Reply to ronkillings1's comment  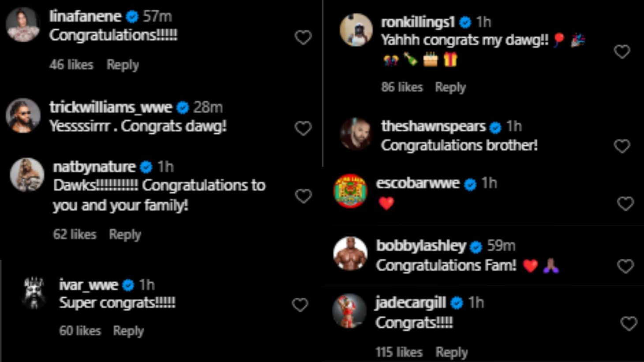pyautogui.click(x=450, y=87)
